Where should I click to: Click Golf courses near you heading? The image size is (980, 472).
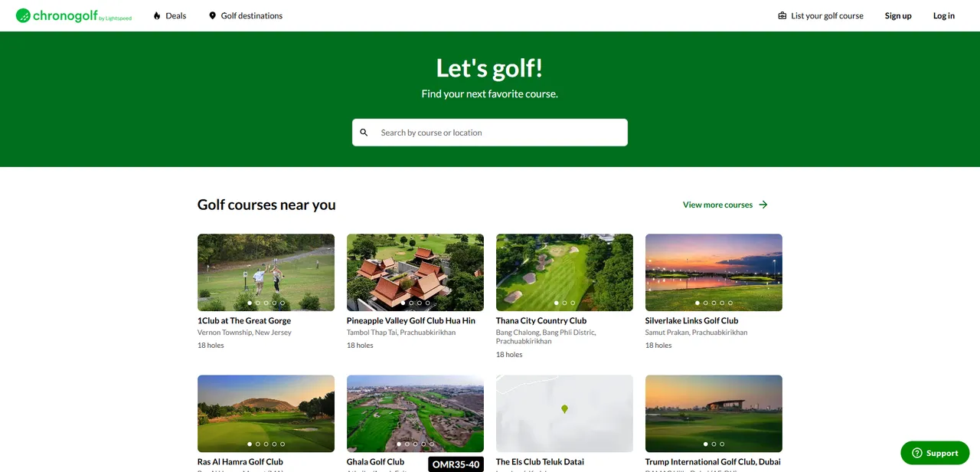pyautogui.click(x=266, y=205)
